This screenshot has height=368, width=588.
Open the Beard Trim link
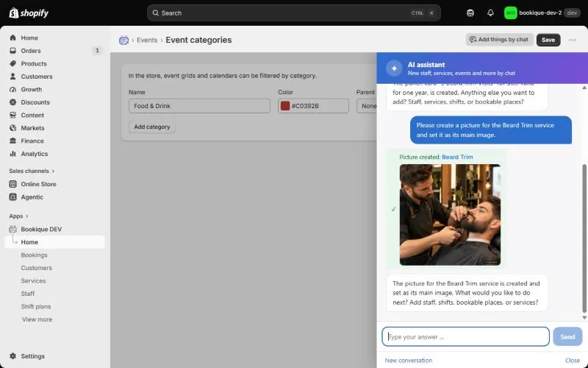click(x=457, y=157)
